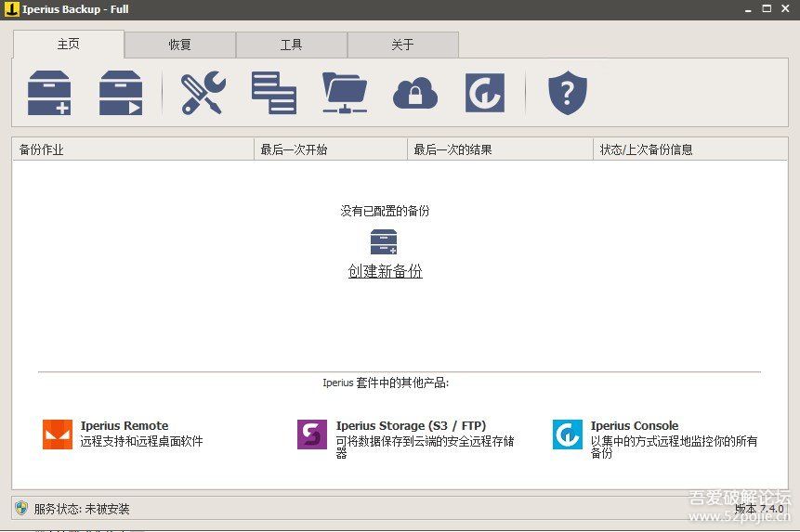Click the 最后一次的结果 column header

(452, 149)
